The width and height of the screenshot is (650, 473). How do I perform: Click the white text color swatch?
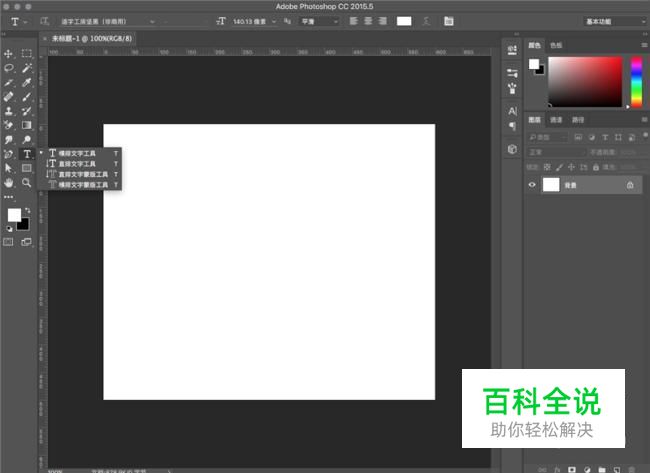click(404, 21)
